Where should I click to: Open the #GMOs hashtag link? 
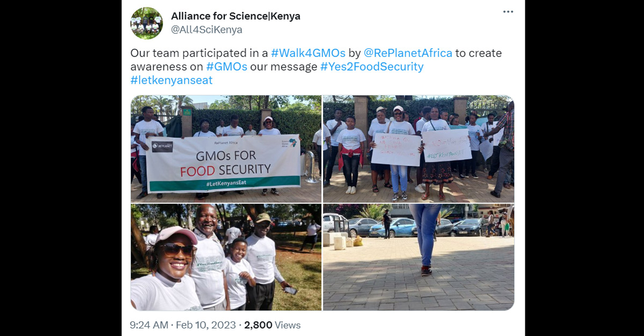pyautogui.click(x=226, y=66)
